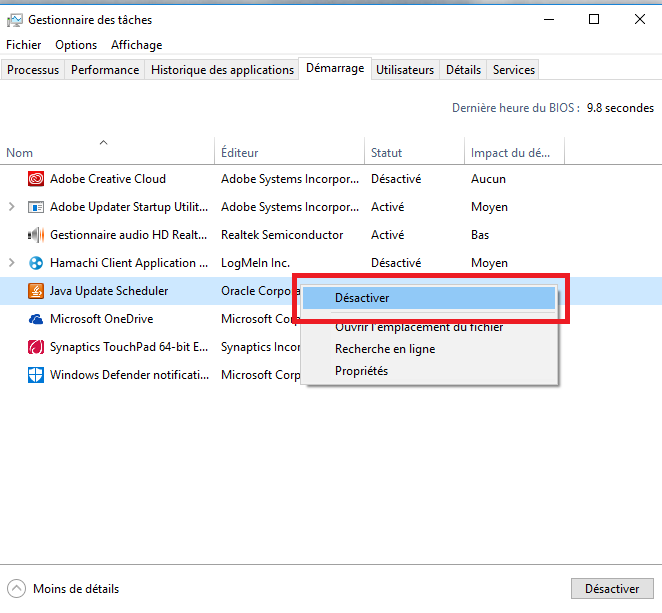Click Hamachi's Moyen impact value
662x613 pixels.
tap(489, 263)
